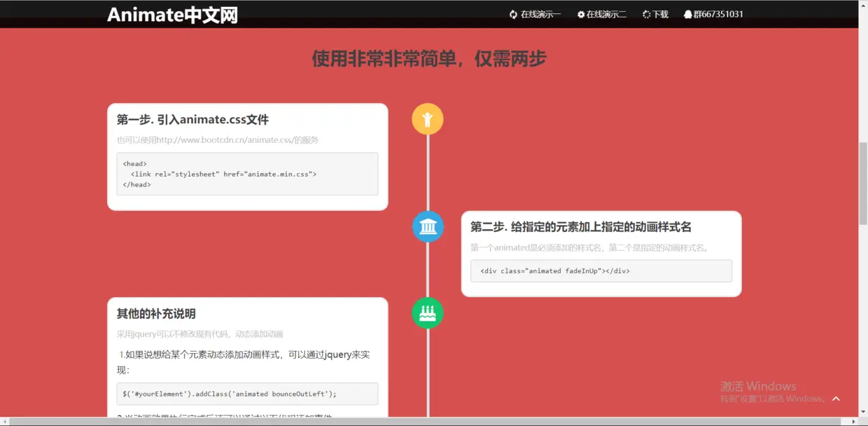The height and width of the screenshot is (426, 868).
Task: Click the refresh icon beside 在线演示一
Action: tap(514, 14)
